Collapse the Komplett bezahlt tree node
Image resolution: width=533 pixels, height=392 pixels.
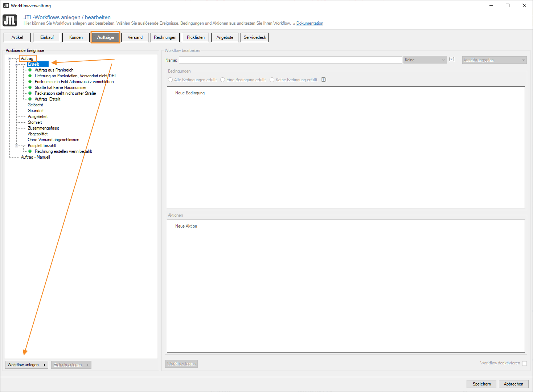click(16, 146)
